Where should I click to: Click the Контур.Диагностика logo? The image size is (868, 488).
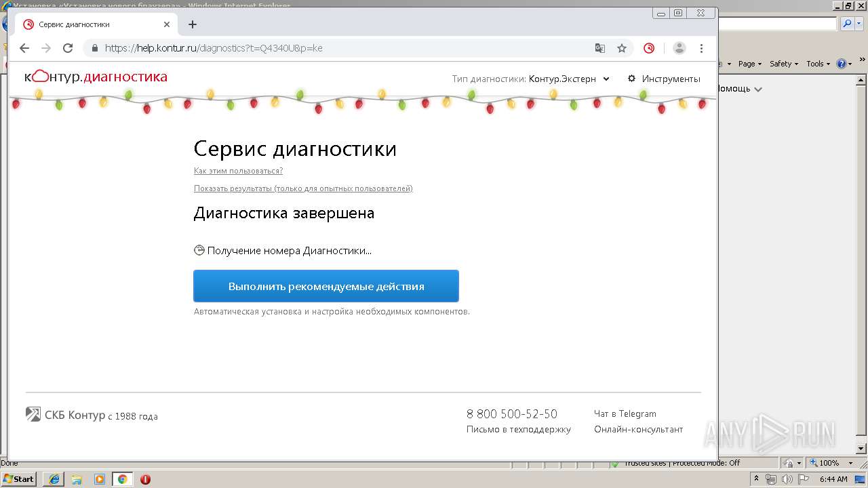click(x=96, y=77)
